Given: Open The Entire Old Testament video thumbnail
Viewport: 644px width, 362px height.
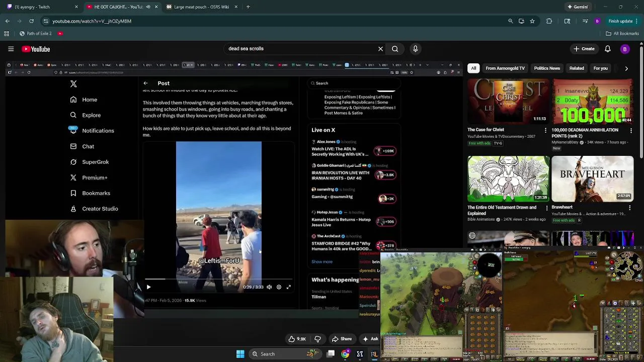Looking at the screenshot, I should click(508, 178).
